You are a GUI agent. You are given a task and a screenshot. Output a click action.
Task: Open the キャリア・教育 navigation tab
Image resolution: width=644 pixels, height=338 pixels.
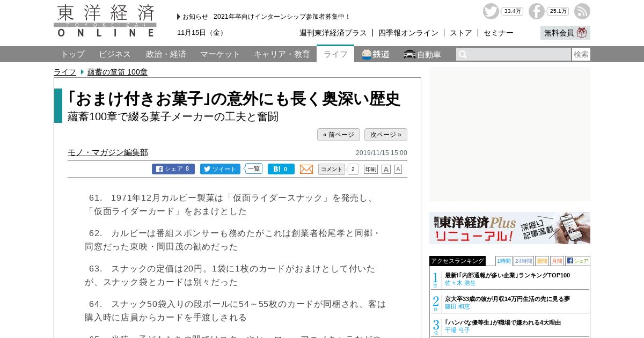pyautogui.click(x=282, y=54)
